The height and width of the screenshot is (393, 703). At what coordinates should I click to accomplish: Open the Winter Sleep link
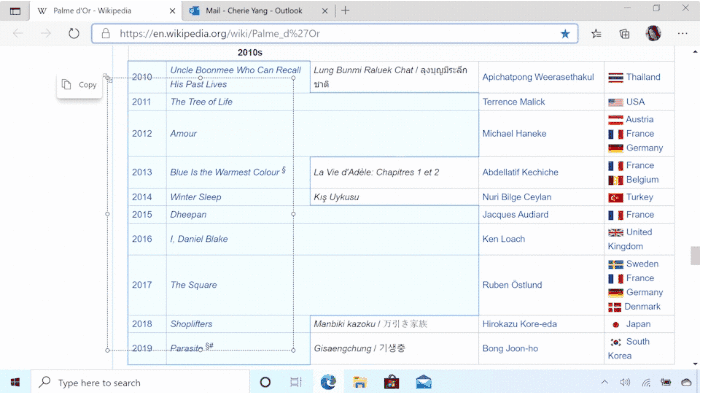pos(195,197)
